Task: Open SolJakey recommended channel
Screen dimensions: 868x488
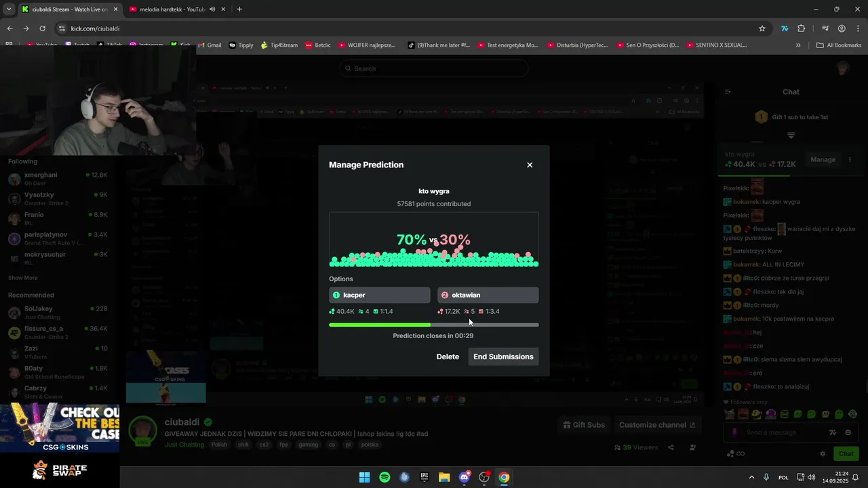Action: click(58, 312)
